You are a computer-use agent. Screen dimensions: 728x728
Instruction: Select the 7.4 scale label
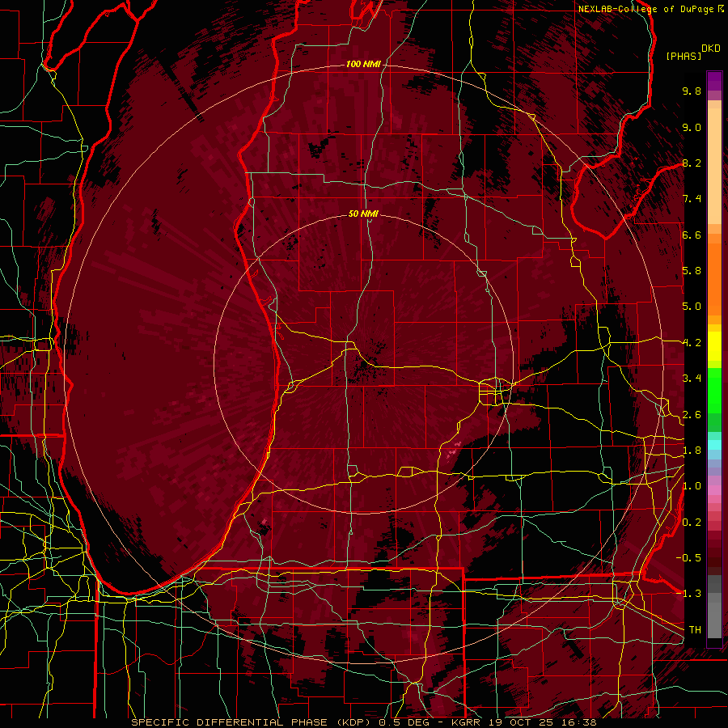point(692,199)
